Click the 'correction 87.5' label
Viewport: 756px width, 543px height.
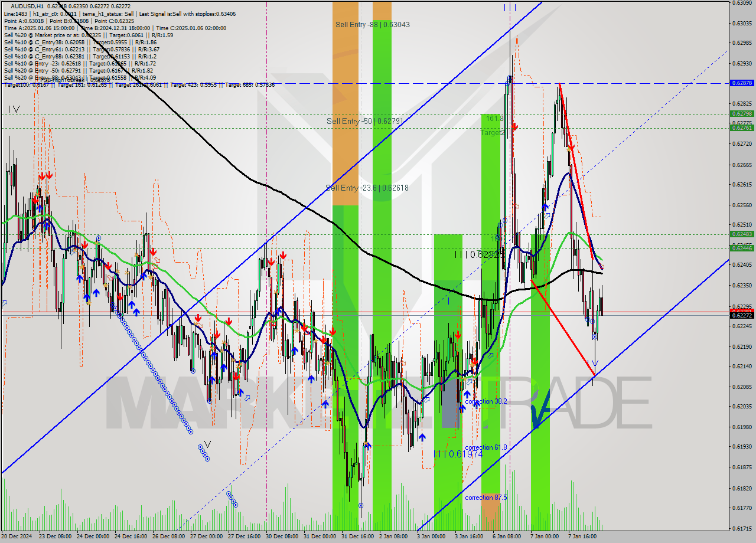[x=486, y=498]
